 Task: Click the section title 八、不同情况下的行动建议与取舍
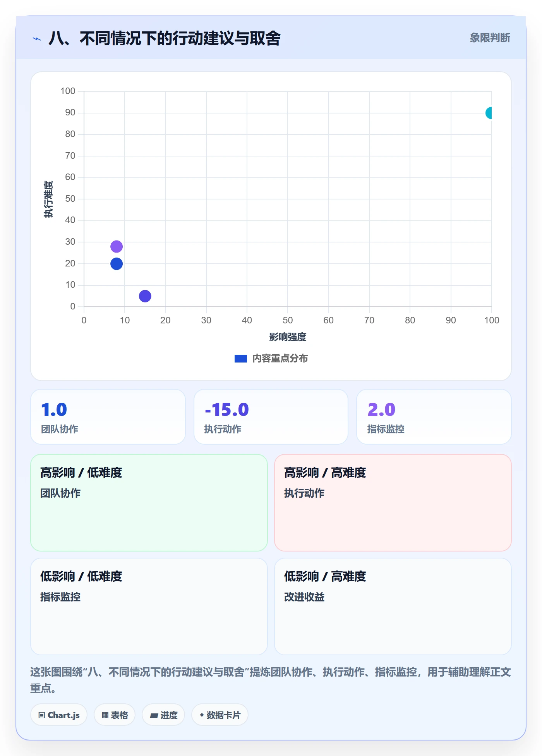click(x=165, y=38)
